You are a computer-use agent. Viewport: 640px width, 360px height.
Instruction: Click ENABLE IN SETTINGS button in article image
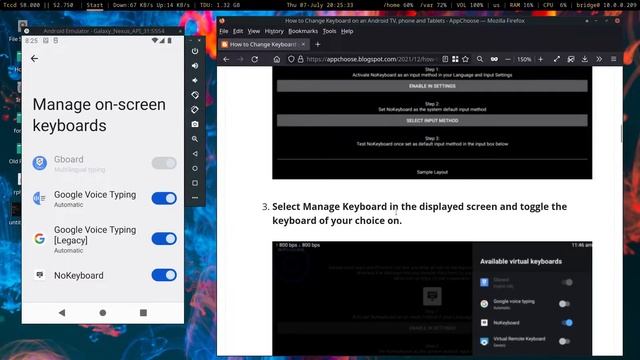(432, 86)
